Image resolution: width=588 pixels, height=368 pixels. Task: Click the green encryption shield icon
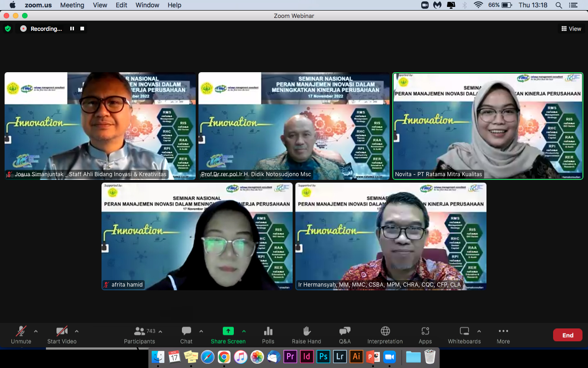(8, 29)
